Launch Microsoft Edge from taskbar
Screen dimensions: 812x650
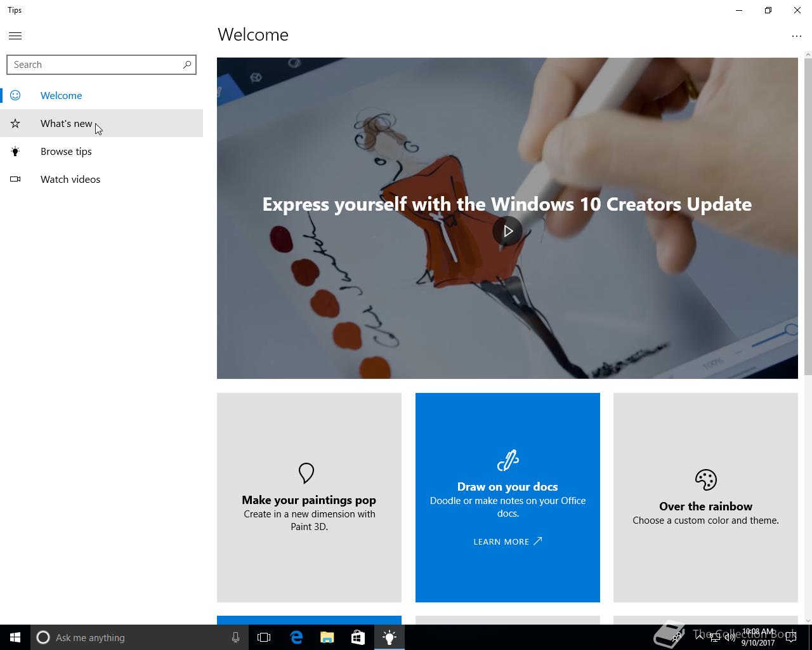[x=296, y=637]
